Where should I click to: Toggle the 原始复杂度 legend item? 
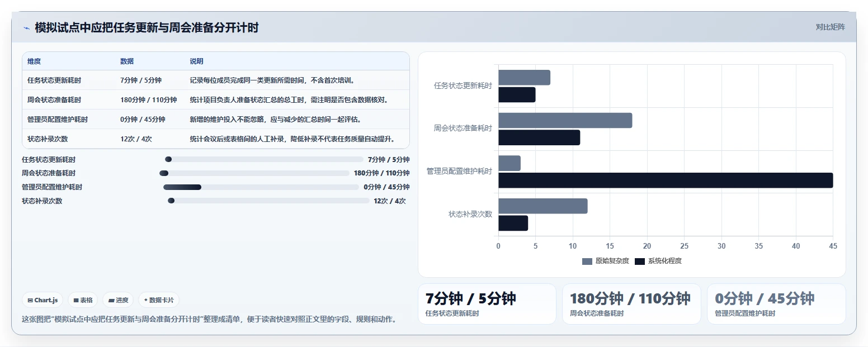(x=606, y=261)
